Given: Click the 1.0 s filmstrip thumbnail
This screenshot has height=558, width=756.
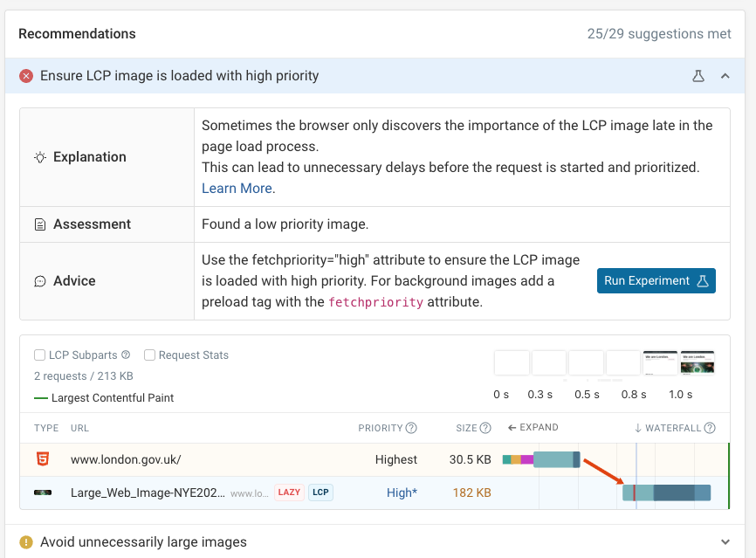Looking at the screenshot, I should (x=696, y=362).
